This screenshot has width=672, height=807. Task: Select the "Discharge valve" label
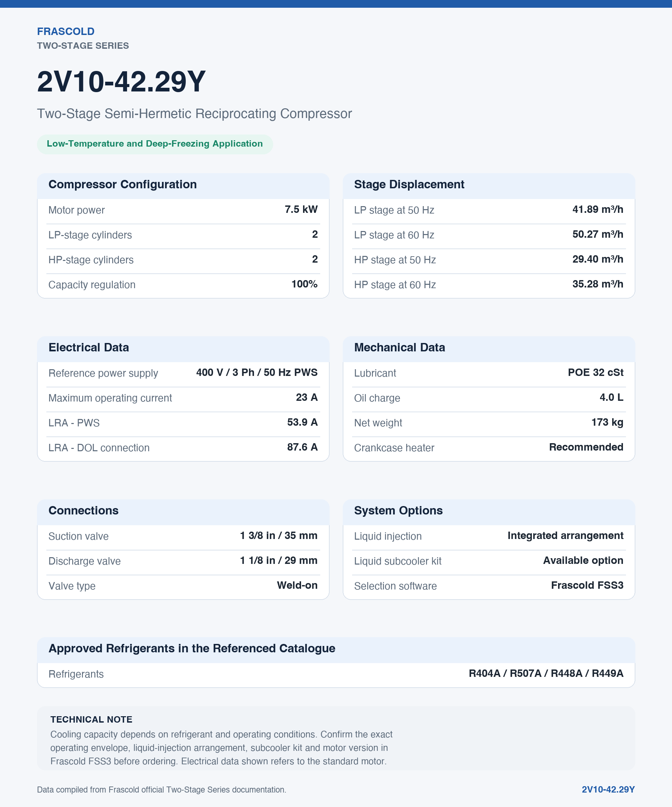[85, 562]
